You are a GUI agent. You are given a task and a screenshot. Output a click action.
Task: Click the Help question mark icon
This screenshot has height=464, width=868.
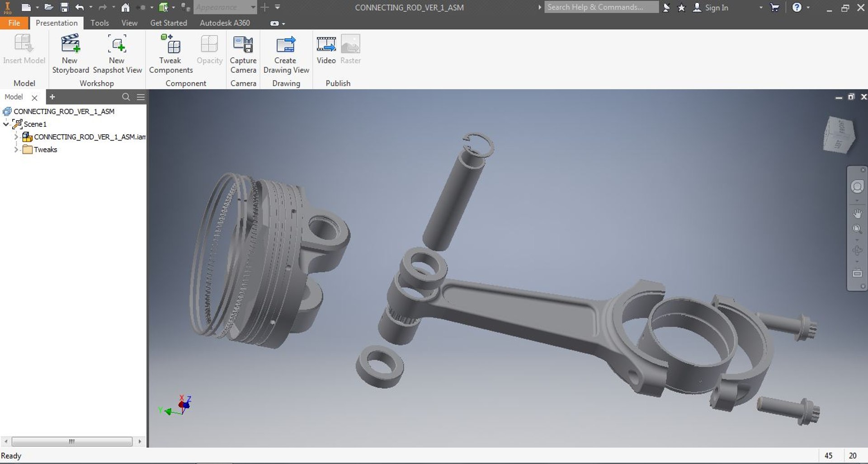point(797,7)
